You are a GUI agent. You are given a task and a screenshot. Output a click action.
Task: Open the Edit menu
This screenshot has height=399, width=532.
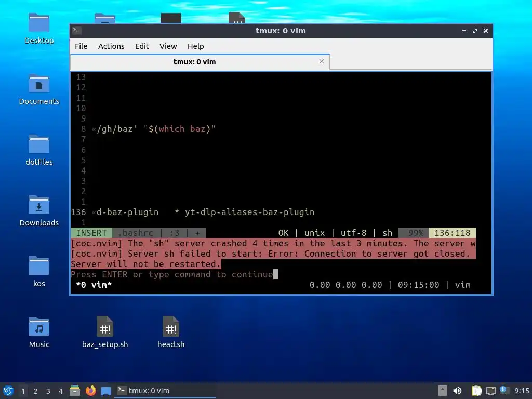tap(142, 46)
